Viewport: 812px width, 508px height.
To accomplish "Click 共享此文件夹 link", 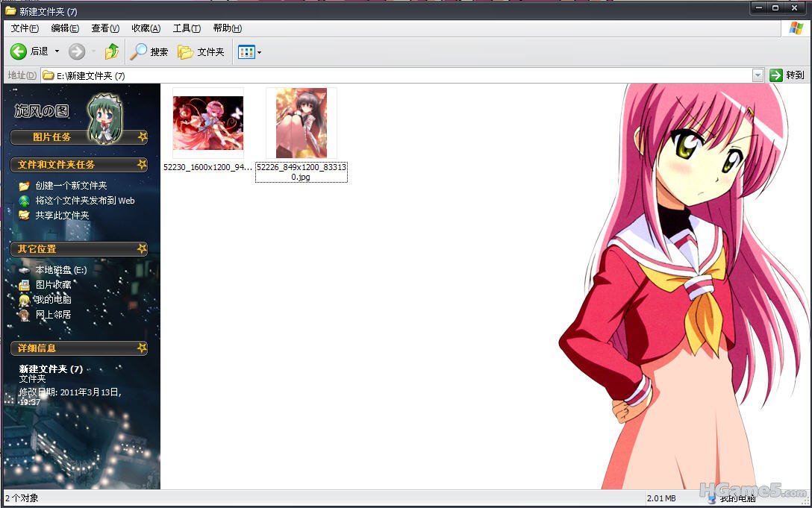I will pyautogui.click(x=62, y=216).
